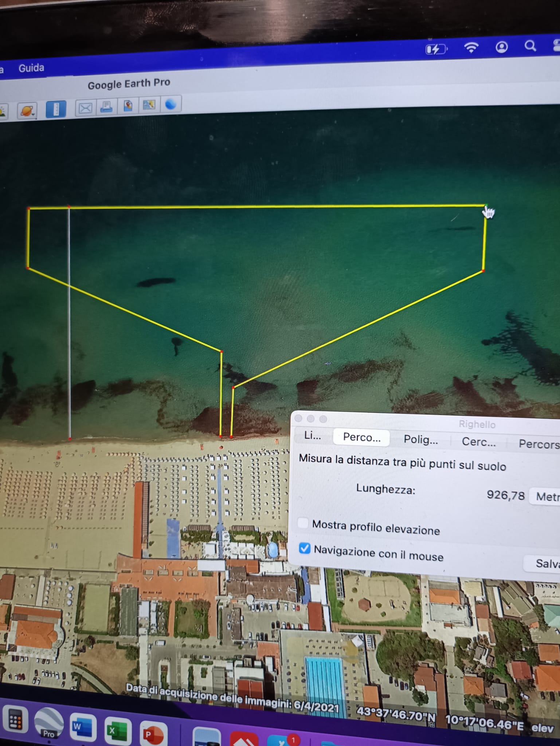Click Google Earth Pro icon in Dock

click(48, 722)
